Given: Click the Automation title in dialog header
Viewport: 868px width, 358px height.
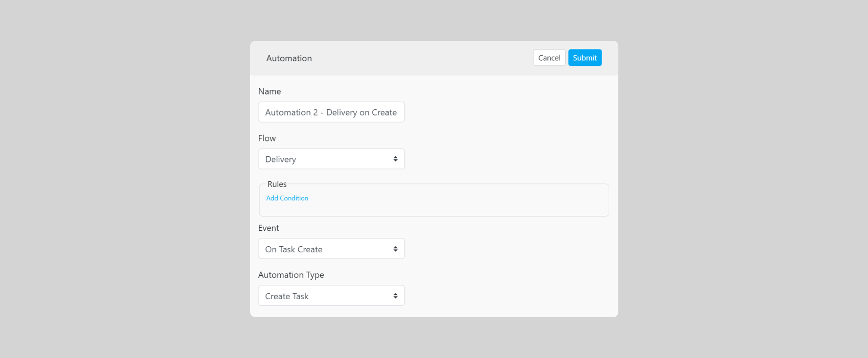Looking at the screenshot, I should pyautogui.click(x=289, y=58).
